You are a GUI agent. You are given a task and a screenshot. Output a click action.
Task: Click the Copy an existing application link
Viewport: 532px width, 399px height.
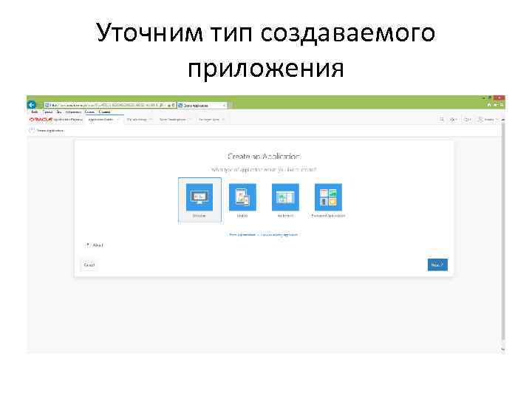coord(279,234)
